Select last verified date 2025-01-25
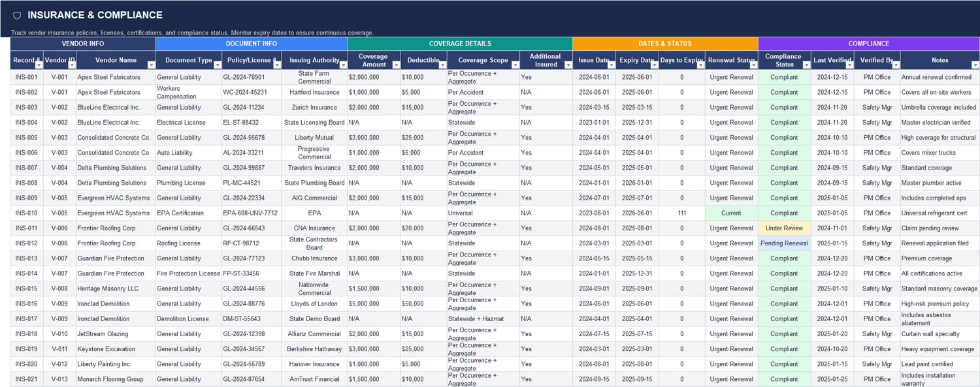Screen dimensions: 980x387 [832, 379]
